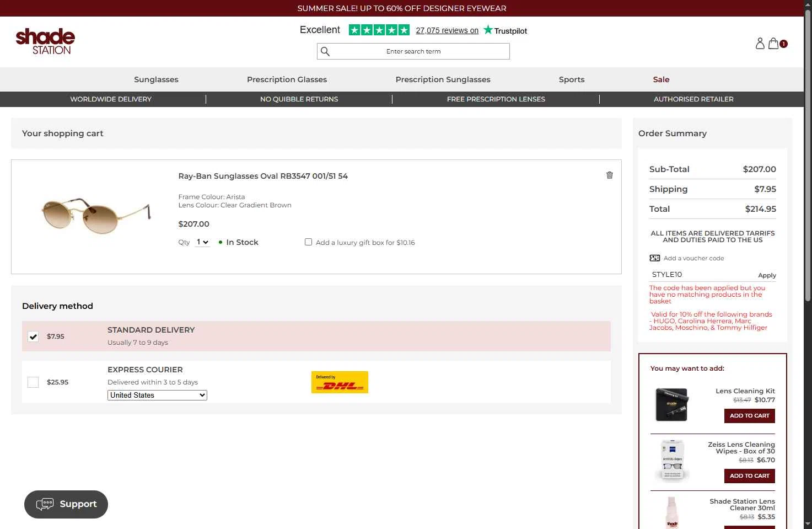Click the Total $214.95 amount
812x529 pixels.
tap(760, 209)
